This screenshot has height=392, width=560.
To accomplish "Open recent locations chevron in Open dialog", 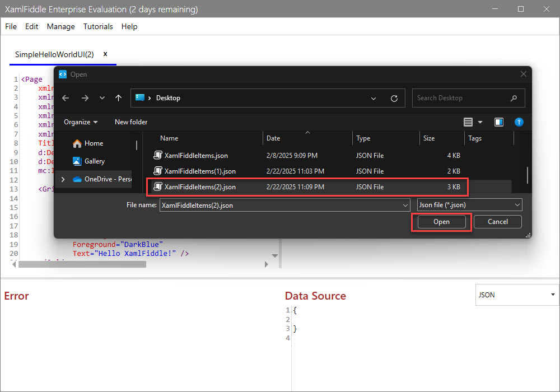I will pos(102,98).
